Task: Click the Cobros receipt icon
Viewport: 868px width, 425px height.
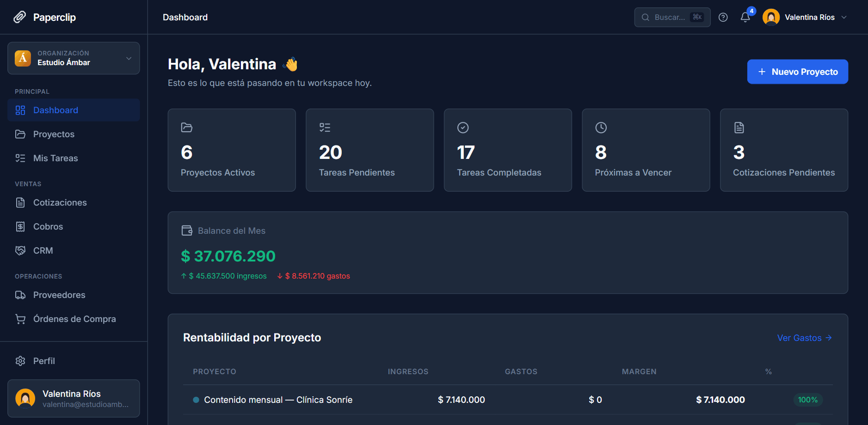Action: (x=20, y=226)
